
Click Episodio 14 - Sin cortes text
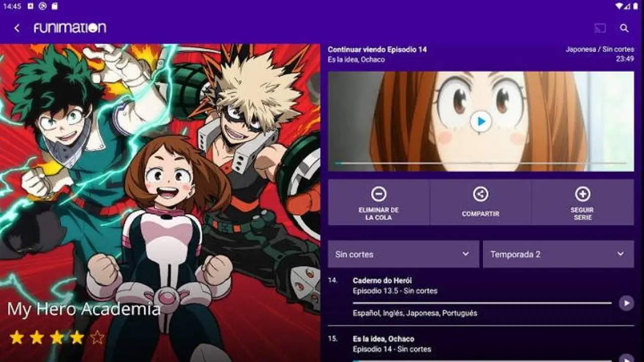[392, 349]
